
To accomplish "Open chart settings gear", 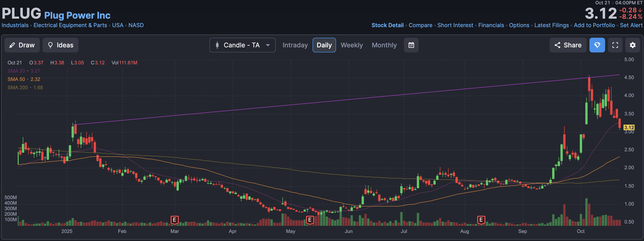I will [633, 45].
